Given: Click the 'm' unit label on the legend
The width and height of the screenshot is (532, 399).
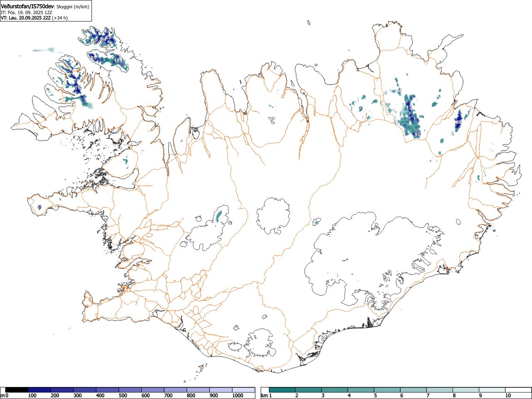Looking at the screenshot, I should (2, 396).
